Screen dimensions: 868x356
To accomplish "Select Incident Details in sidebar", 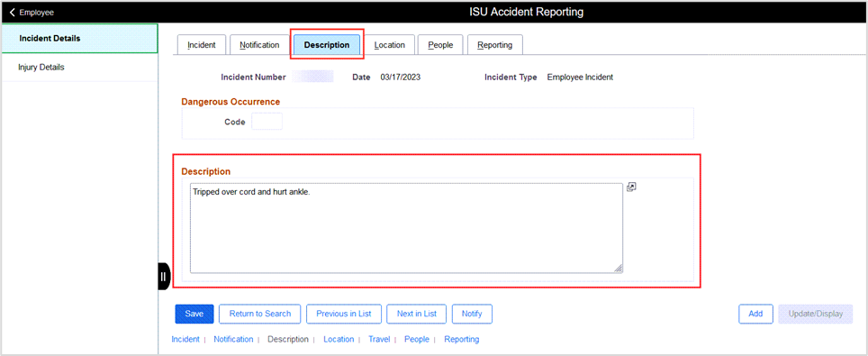I will 79,38.
